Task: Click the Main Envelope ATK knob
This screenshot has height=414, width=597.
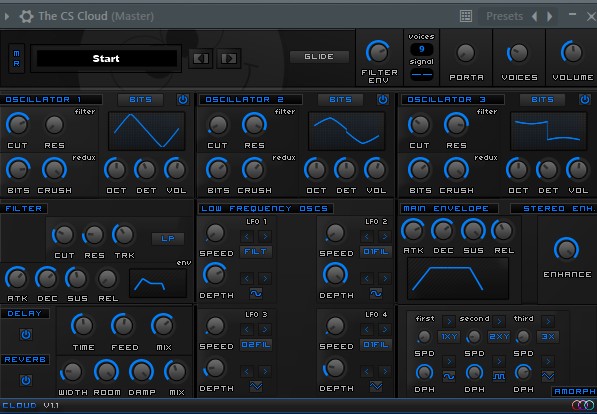Action: coord(413,231)
